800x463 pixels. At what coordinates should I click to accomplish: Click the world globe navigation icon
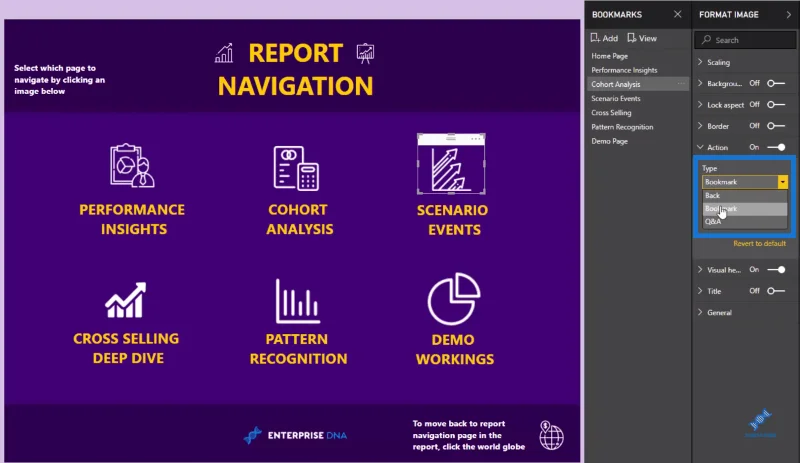tap(551, 435)
